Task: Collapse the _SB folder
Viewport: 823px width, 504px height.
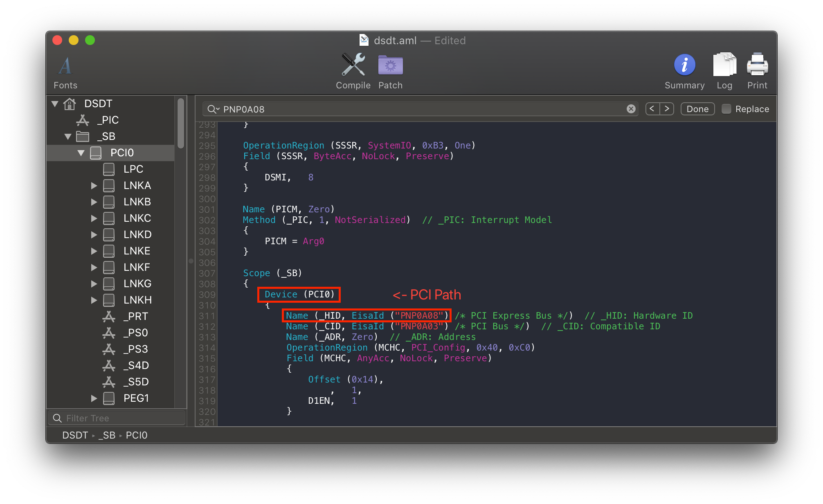Action: 68,136
